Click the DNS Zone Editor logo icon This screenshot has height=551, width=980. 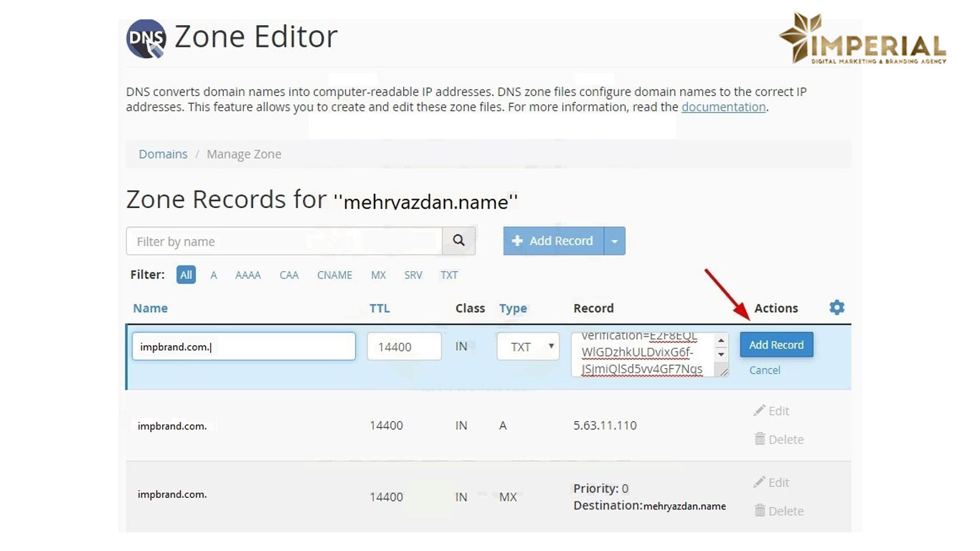(146, 39)
